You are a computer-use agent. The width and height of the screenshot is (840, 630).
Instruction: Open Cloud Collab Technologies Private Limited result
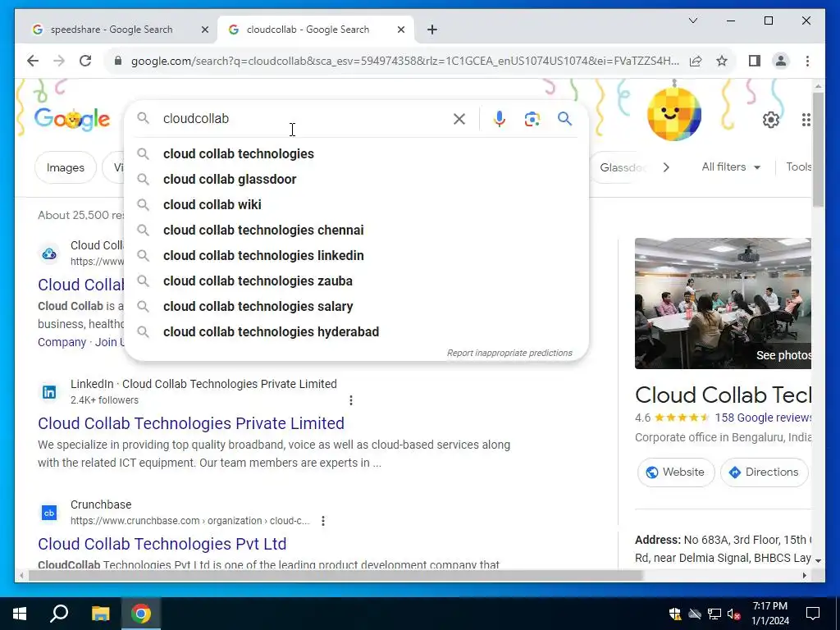tap(190, 423)
